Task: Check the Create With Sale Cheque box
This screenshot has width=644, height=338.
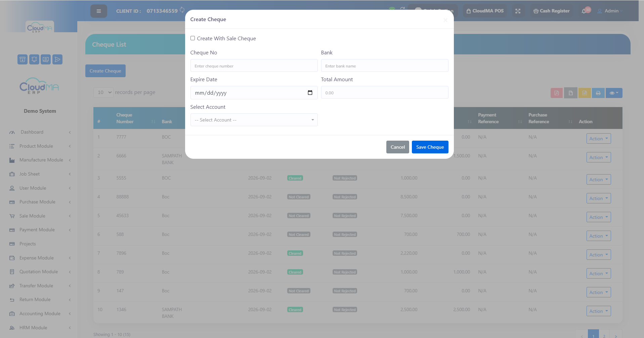Action: coord(192,38)
